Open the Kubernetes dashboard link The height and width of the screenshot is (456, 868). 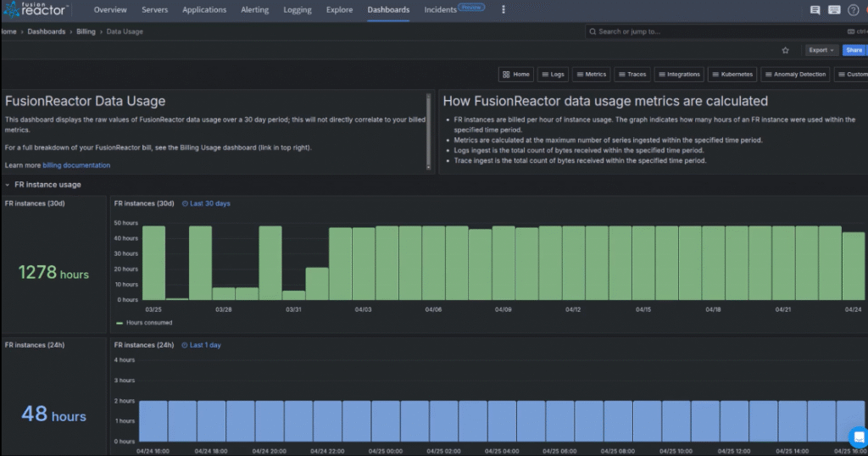click(x=732, y=74)
